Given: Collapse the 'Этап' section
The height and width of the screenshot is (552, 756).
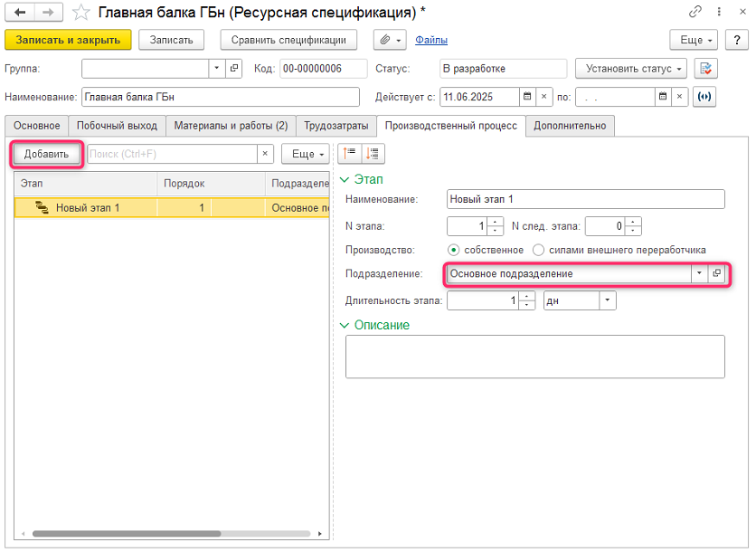Looking at the screenshot, I should [344, 180].
